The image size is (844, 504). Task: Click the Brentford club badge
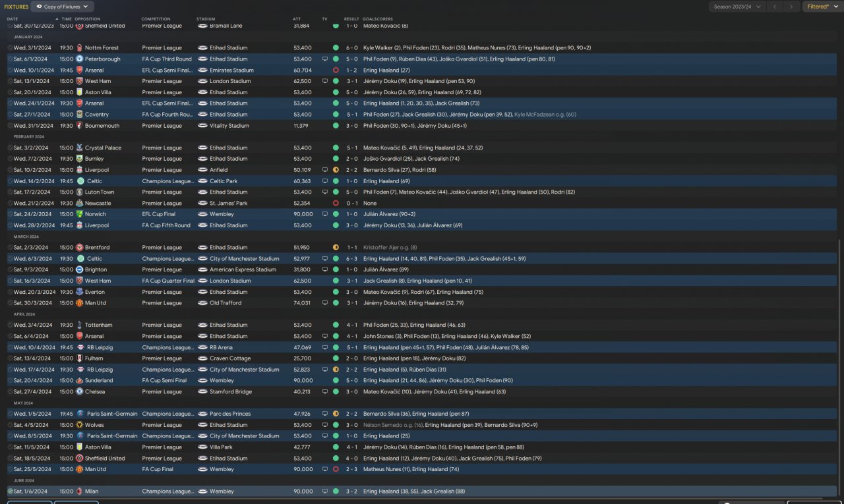[80, 248]
